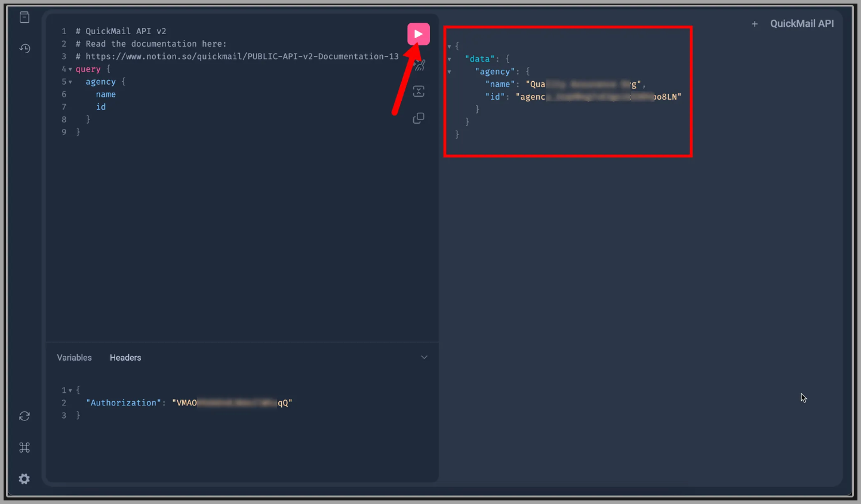Click the Authorization token value starting VMAO
The image size is (861, 504).
232,403
